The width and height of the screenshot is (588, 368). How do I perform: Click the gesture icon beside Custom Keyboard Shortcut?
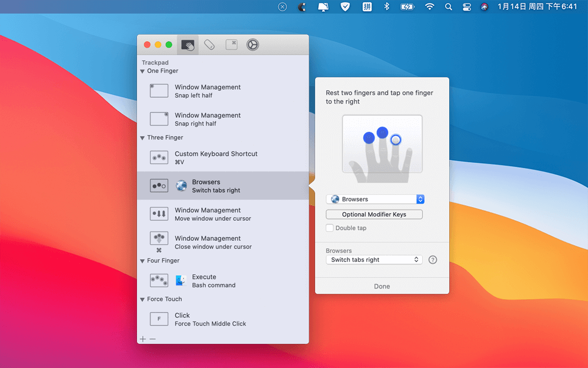click(159, 157)
